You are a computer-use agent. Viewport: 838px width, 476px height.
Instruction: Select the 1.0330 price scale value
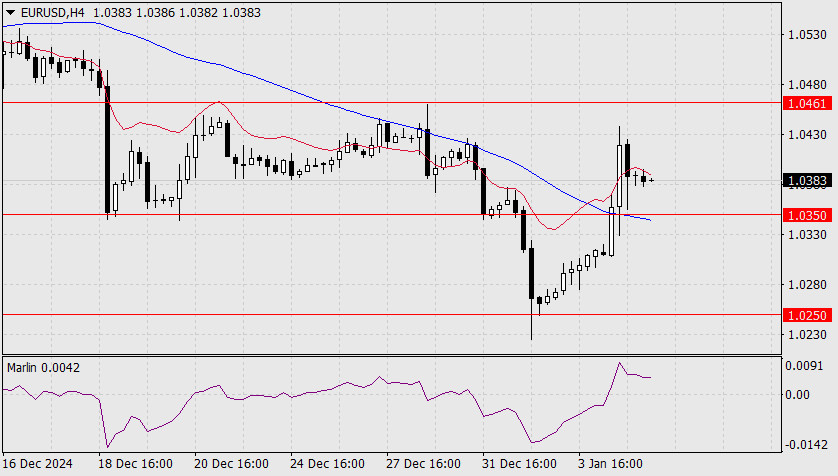coord(807,235)
